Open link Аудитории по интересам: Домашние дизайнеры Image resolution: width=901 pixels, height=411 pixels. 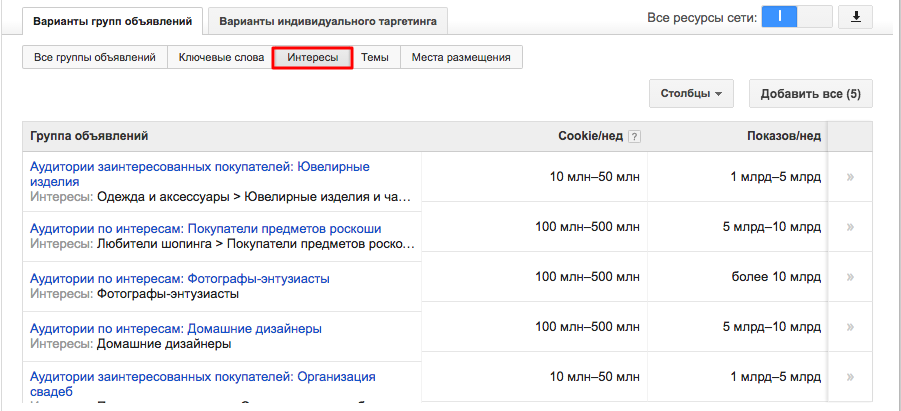pyautogui.click(x=176, y=329)
